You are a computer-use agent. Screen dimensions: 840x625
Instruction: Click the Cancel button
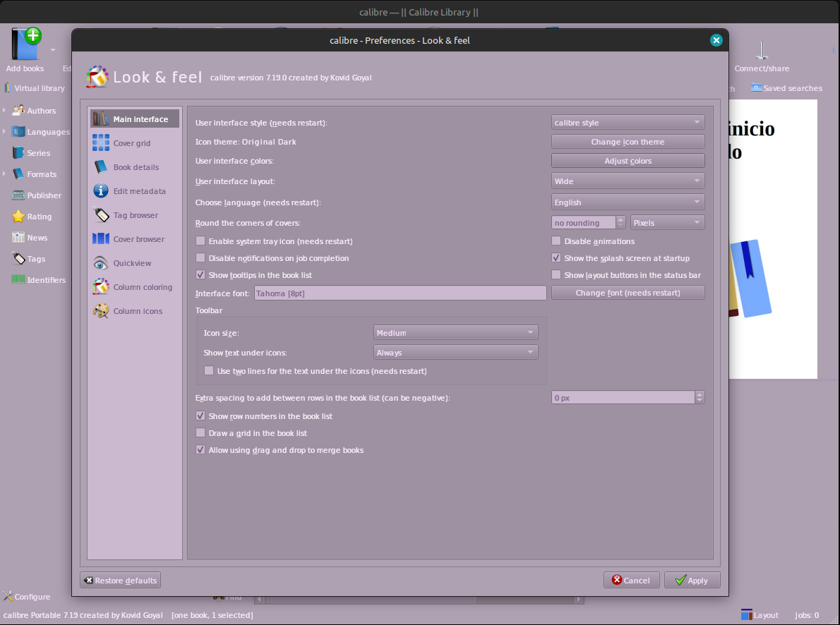[631, 580]
